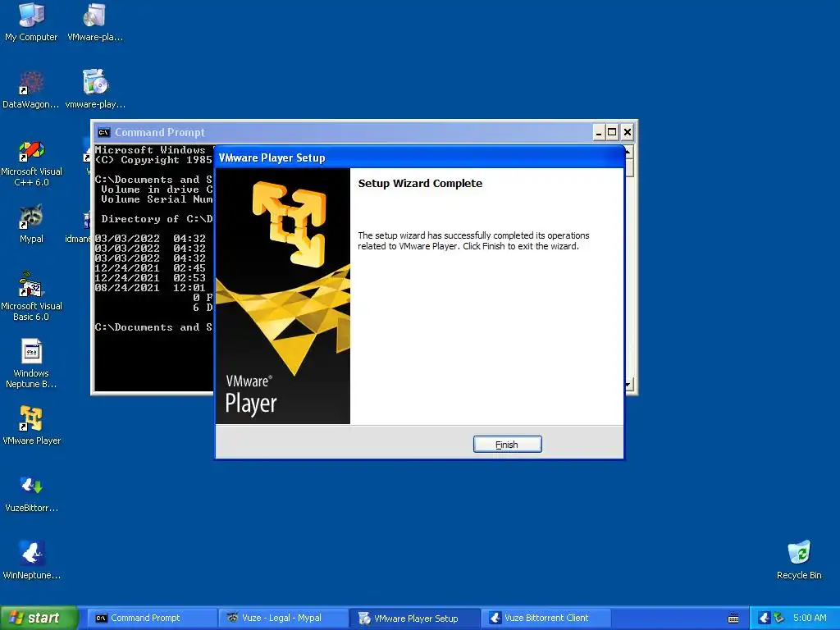840x630 pixels.
Task: Select the DataWagon desktop shortcut
Action: pos(31,90)
